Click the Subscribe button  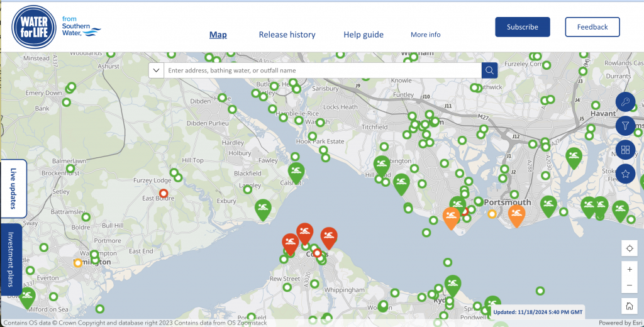(522, 27)
